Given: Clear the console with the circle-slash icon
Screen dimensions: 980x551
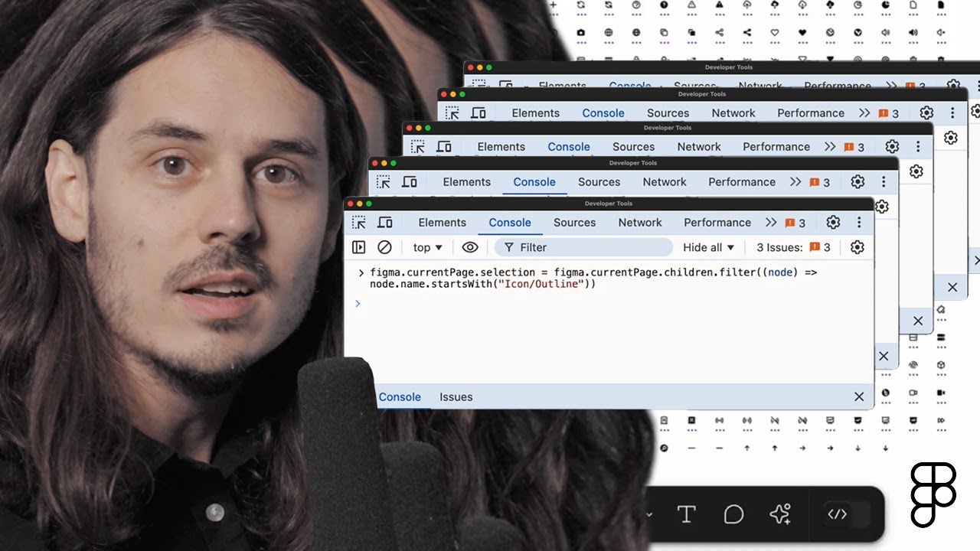Looking at the screenshot, I should [x=384, y=247].
